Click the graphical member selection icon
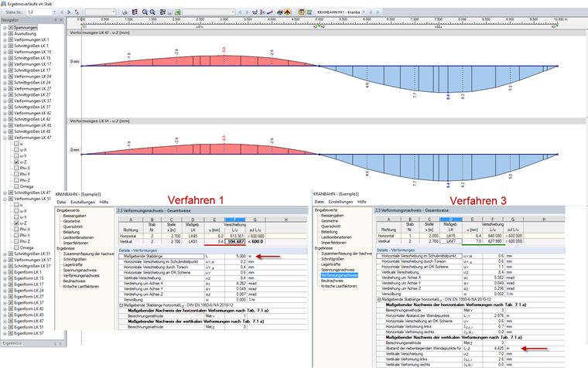 77,12
